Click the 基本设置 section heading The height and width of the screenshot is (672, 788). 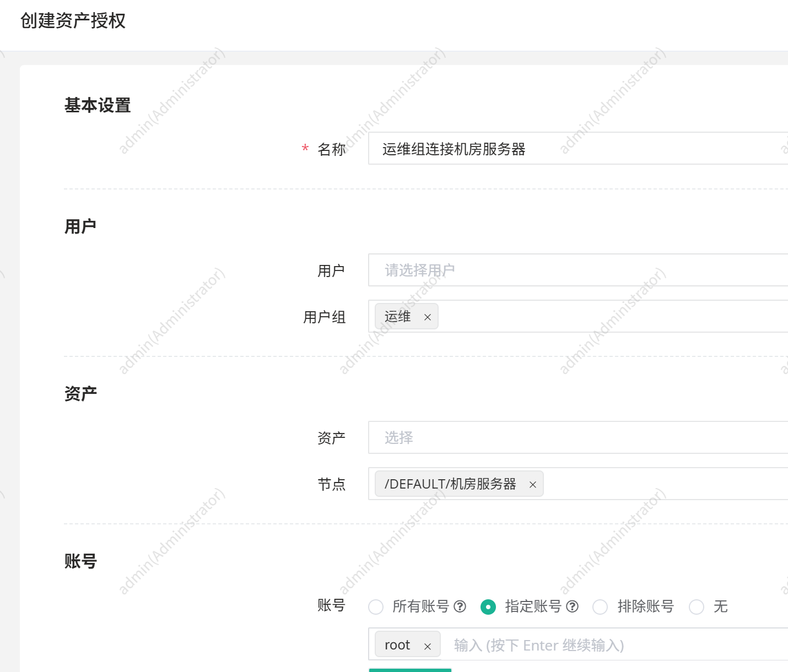[98, 105]
